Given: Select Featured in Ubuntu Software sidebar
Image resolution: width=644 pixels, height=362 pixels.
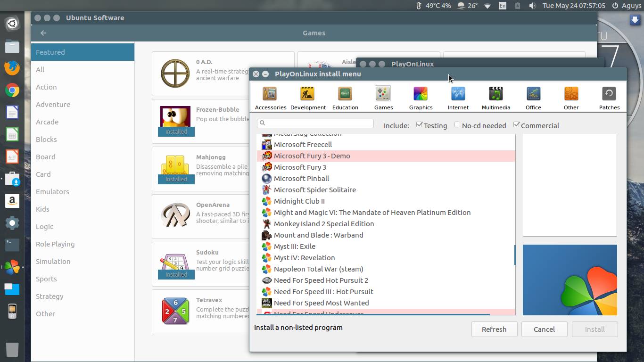Looking at the screenshot, I should click(83, 52).
